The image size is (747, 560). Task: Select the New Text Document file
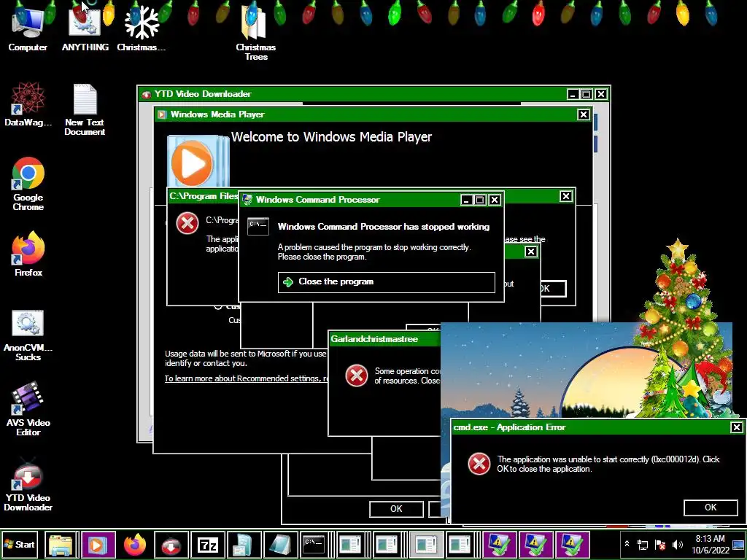coord(85,109)
